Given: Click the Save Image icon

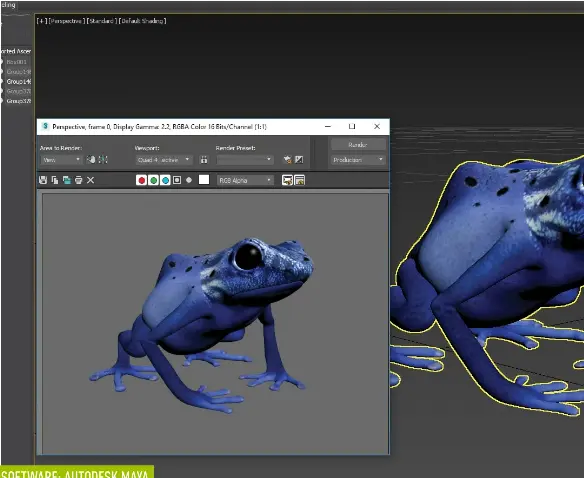Looking at the screenshot, I should 43,180.
